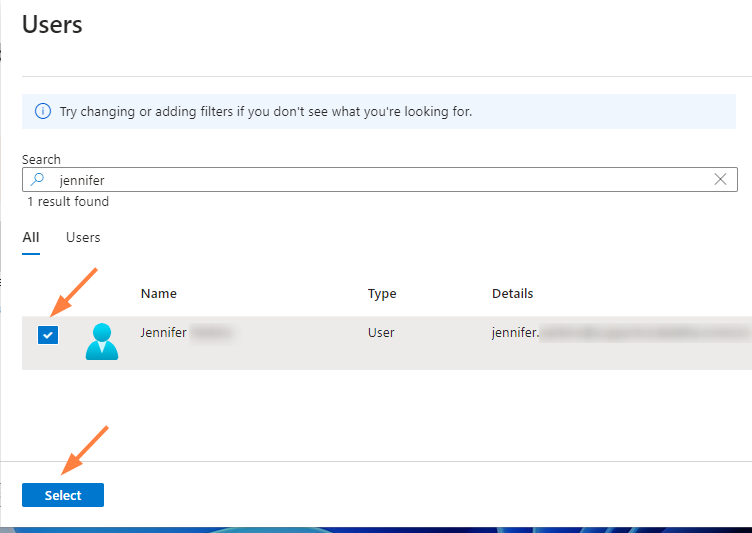
Task: Click the "Try changing or adding filters" message
Action: [266, 111]
